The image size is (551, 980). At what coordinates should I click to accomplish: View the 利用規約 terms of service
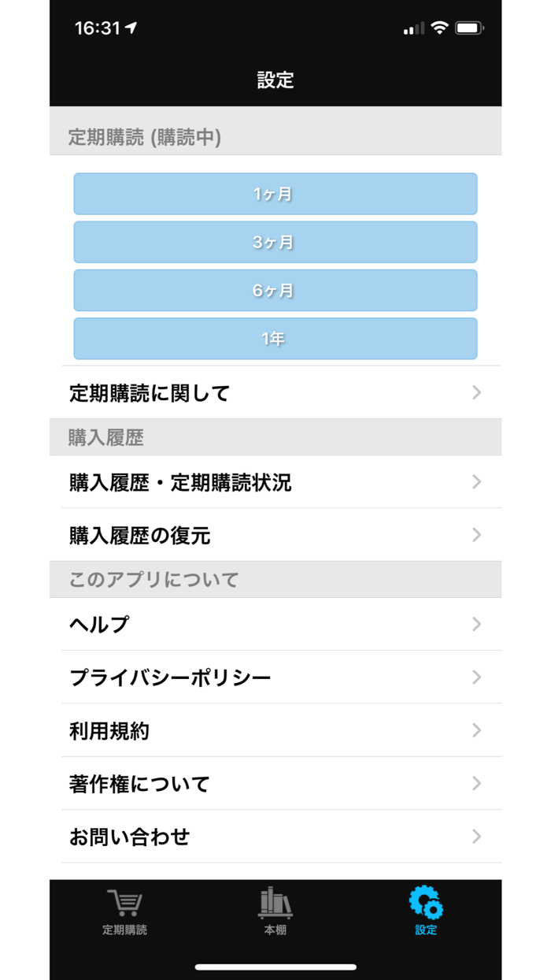point(275,730)
